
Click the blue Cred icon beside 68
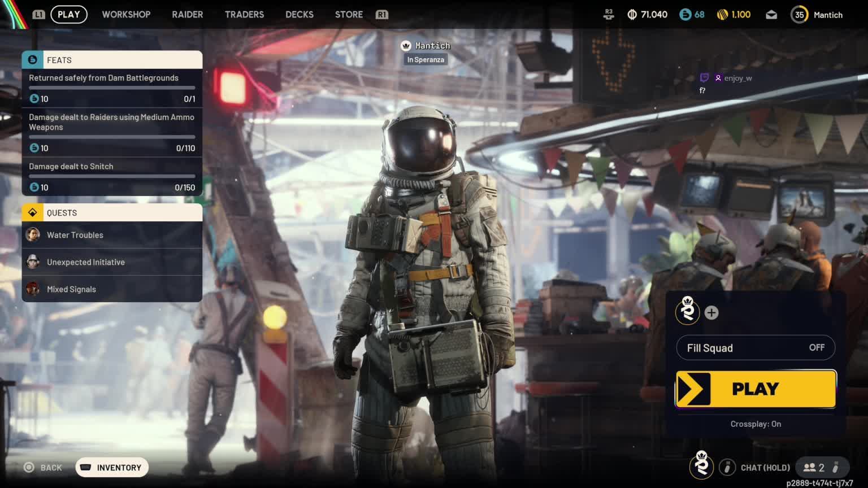685,15
